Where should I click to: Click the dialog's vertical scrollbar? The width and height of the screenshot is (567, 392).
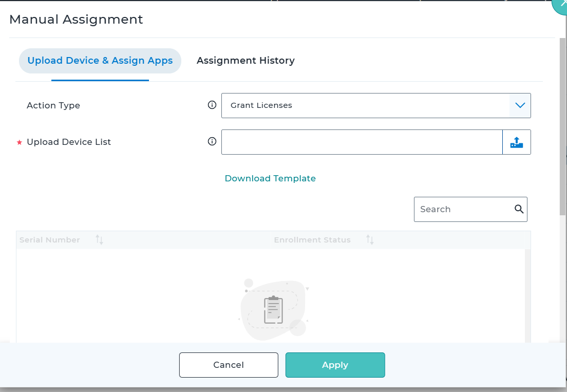pyautogui.click(x=562, y=128)
